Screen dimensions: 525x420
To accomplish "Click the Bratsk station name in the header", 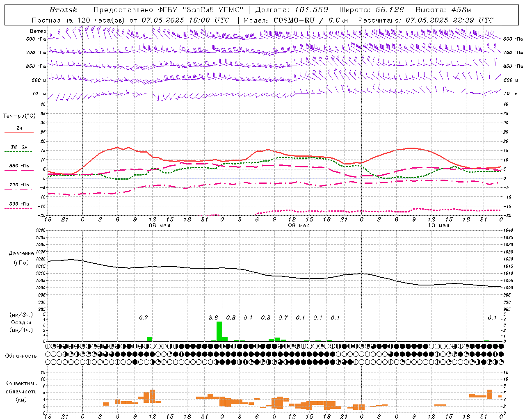I will pos(63,10).
